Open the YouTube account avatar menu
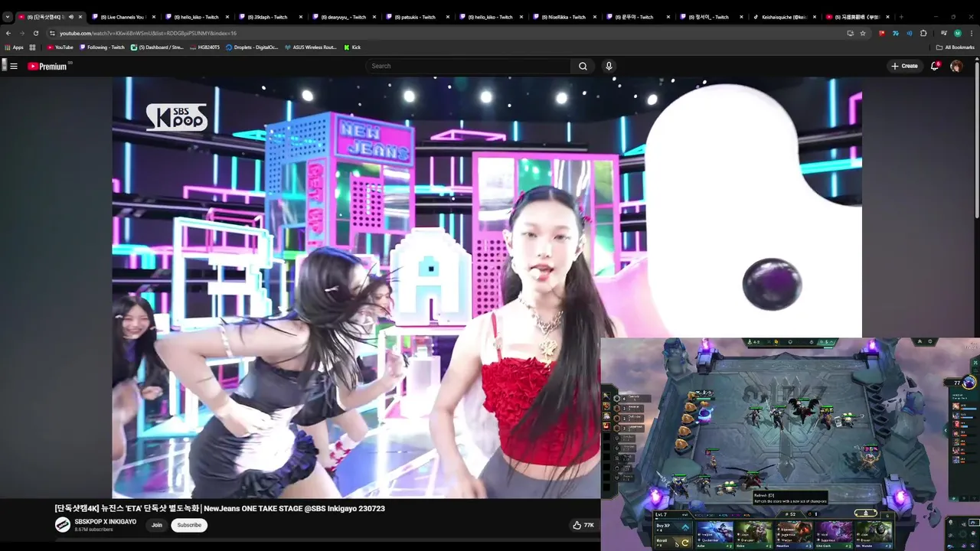This screenshot has height=551, width=980. 956,67
